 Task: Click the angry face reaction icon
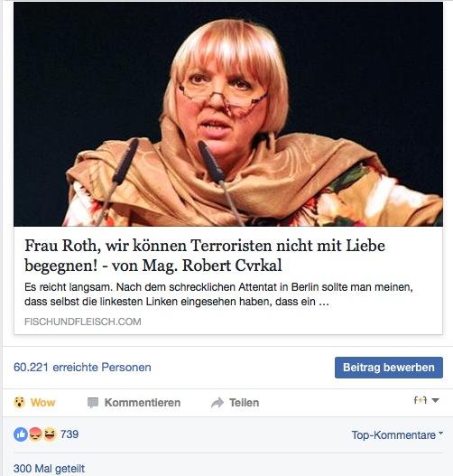pyautogui.click(x=36, y=434)
